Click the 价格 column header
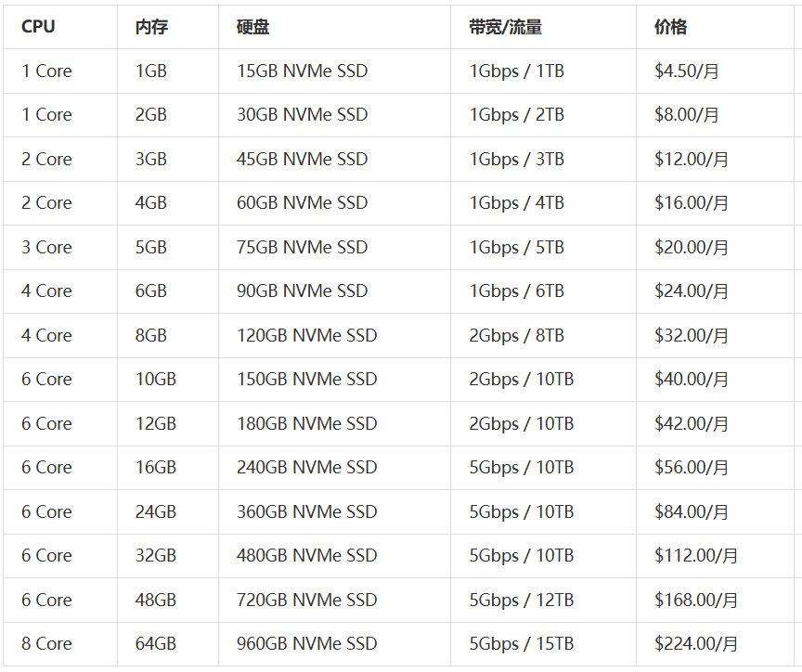 tap(670, 27)
